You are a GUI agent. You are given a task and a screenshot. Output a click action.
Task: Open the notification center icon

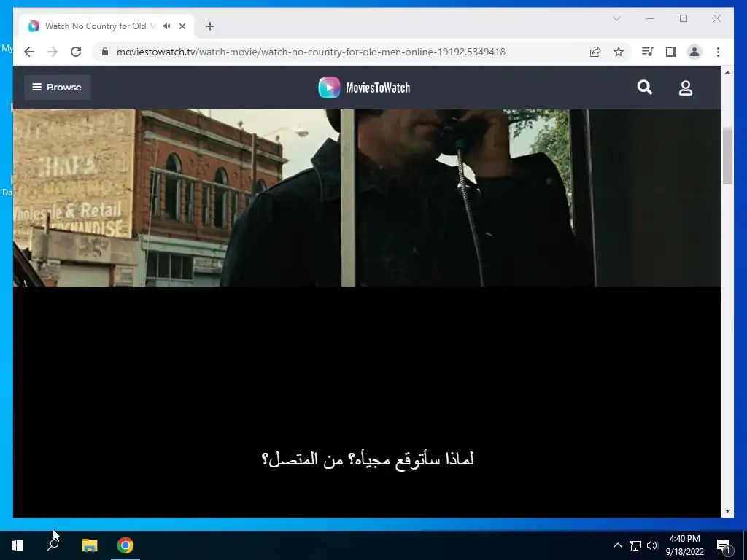[x=724, y=545]
